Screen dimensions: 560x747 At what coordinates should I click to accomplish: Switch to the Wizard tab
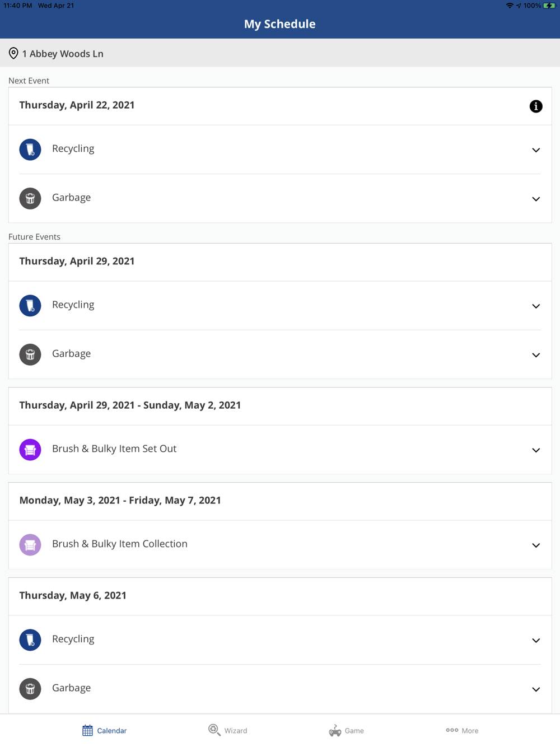(228, 730)
